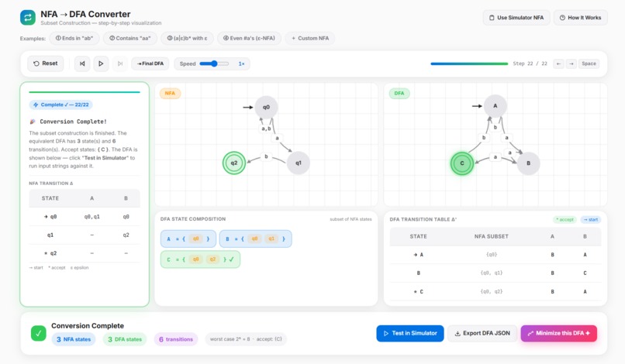Click the A = {q0} composition chip

[x=188, y=239]
